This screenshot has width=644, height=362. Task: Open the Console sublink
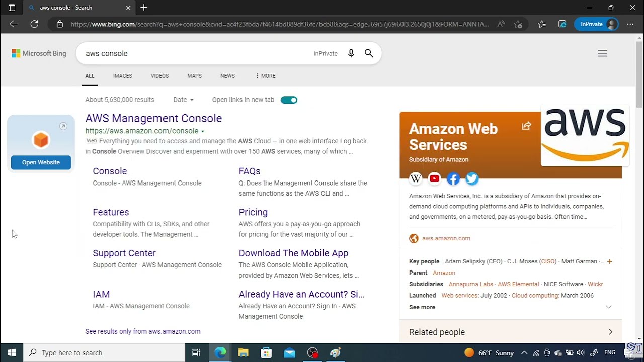click(x=110, y=171)
